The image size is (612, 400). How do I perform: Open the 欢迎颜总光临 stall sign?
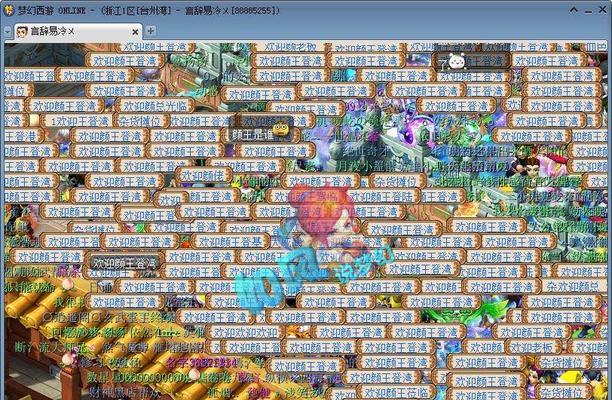[155, 106]
